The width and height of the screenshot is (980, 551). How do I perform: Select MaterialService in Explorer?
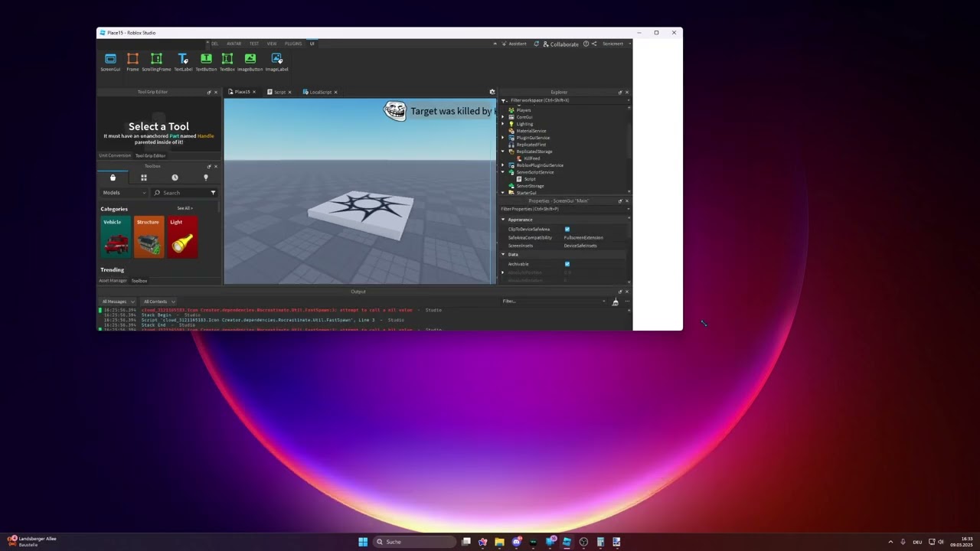[531, 131]
